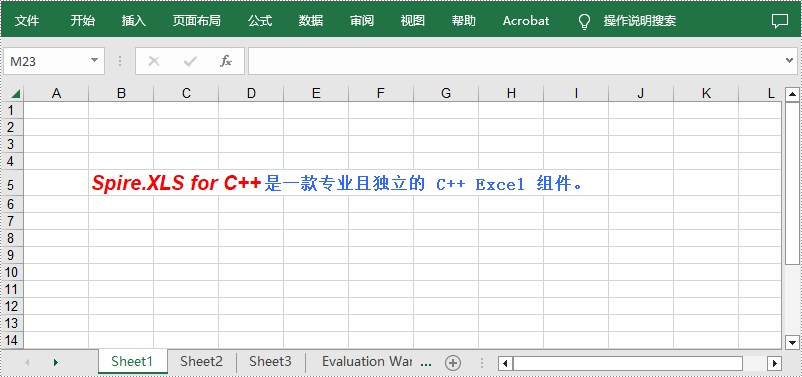Open the comments speech-bubble icon
802x377 pixels.
(779, 21)
